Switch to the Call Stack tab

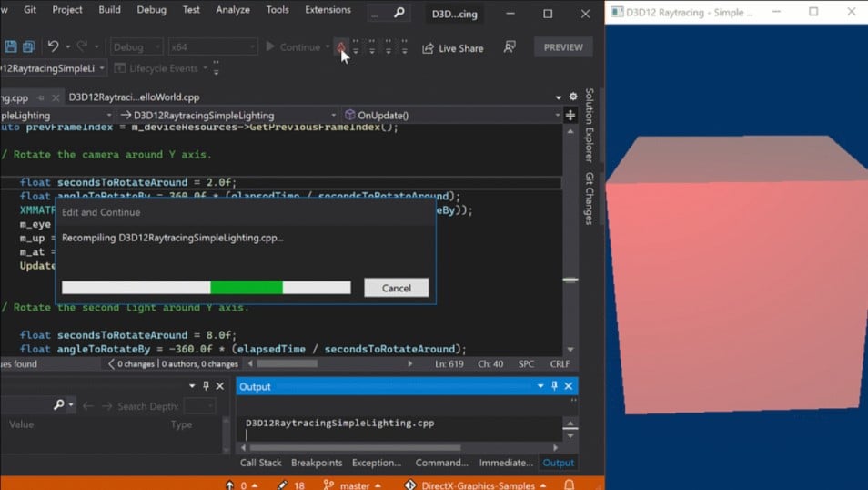tap(261, 463)
